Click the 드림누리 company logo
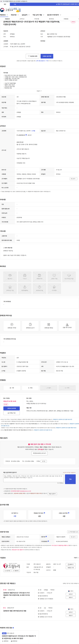 pos(11,566)
